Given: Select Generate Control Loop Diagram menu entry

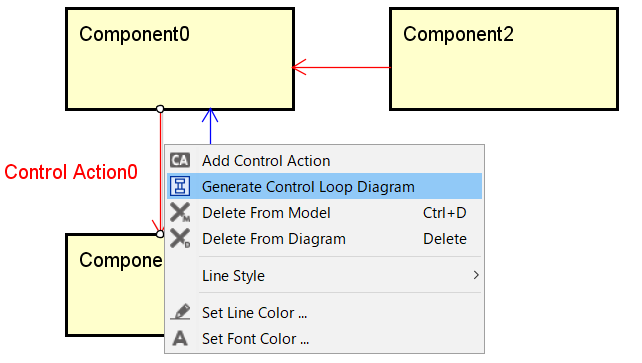Looking at the screenshot, I should tap(324, 187).
